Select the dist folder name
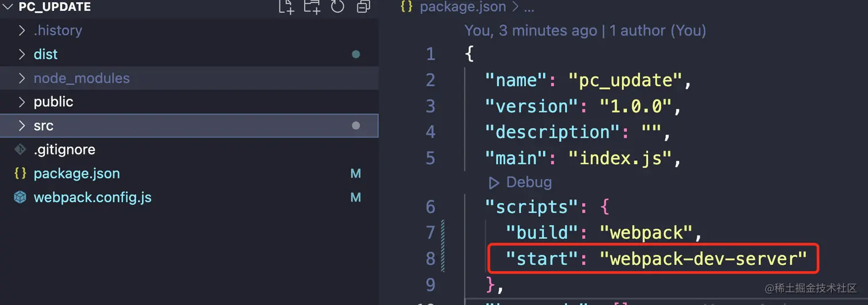Viewport: 868px width, 305px height. tap(46, 54)
